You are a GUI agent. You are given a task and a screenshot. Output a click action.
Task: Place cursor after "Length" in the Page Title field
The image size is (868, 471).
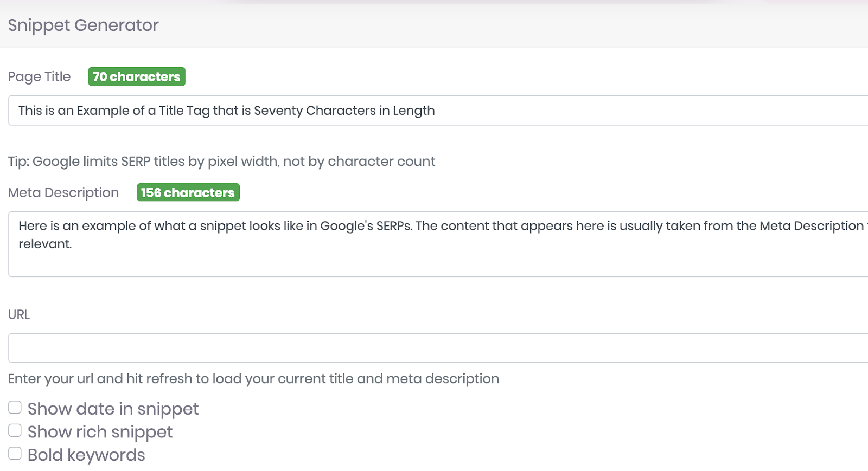tap(436, 111)
